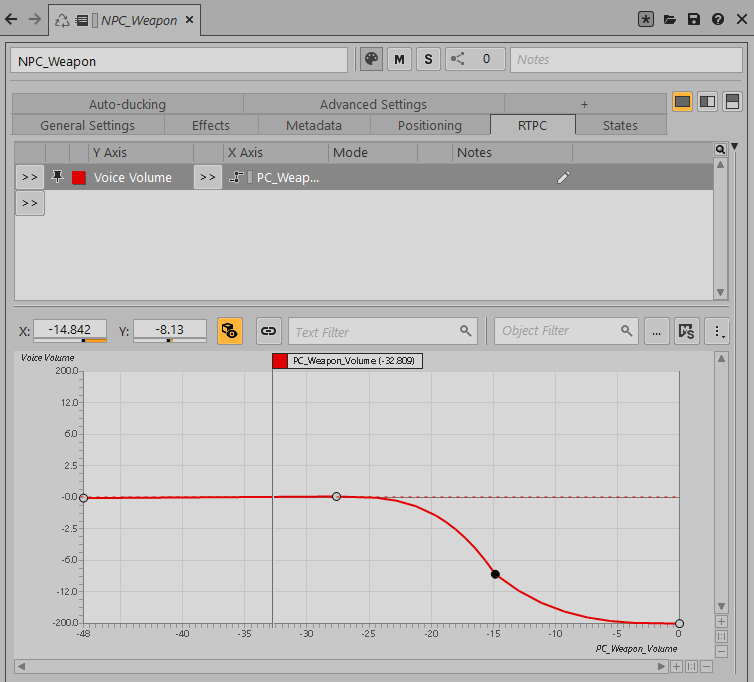The image size is (754, 682).
Task: Click the color palette icon beside the name
Action: pos(371,60)
